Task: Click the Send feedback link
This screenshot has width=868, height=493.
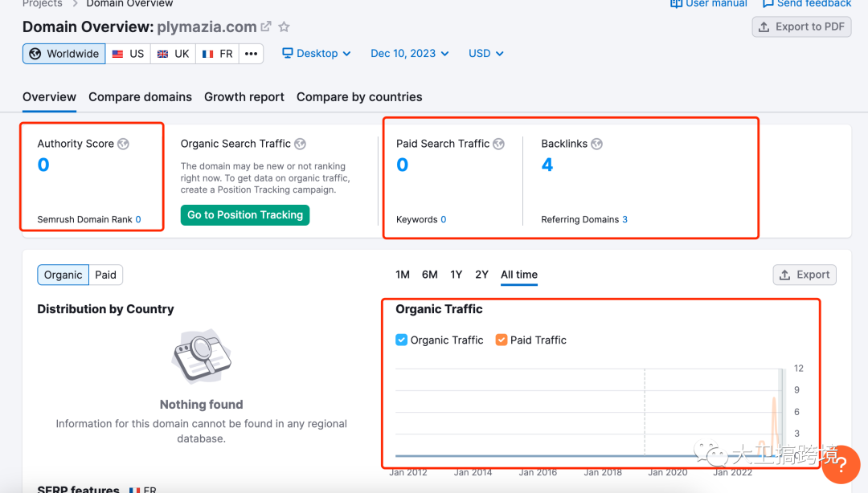Action: click(x=813, y=3)
